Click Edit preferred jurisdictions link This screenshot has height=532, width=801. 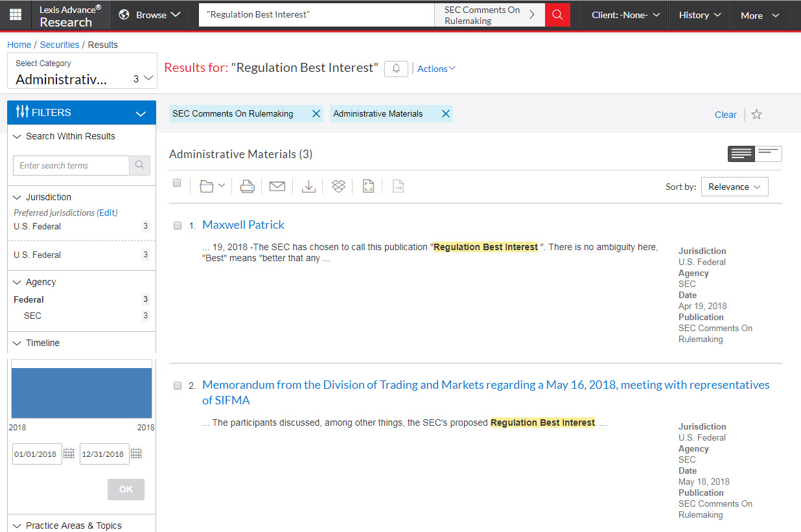(108, 213)
